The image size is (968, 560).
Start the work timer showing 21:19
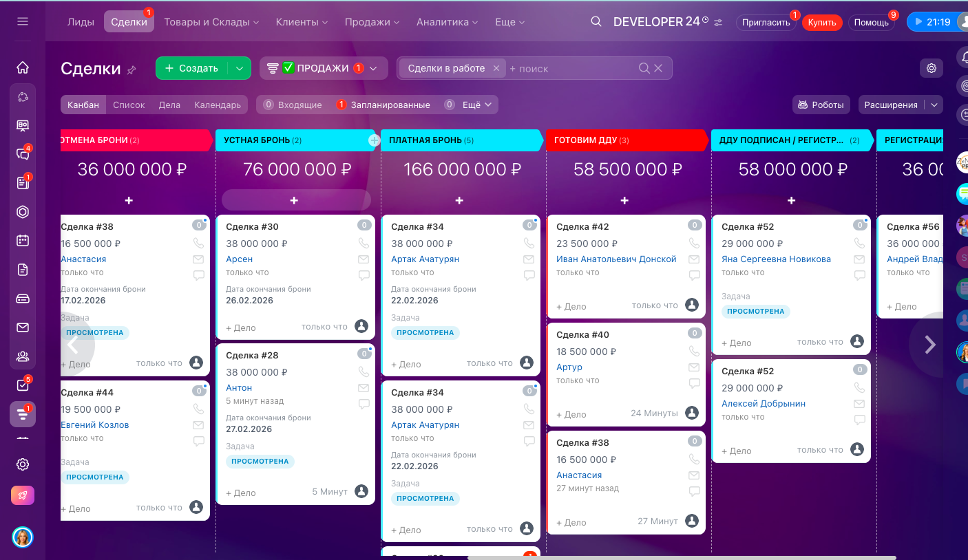pyautogui.click(x=933, y=22)
